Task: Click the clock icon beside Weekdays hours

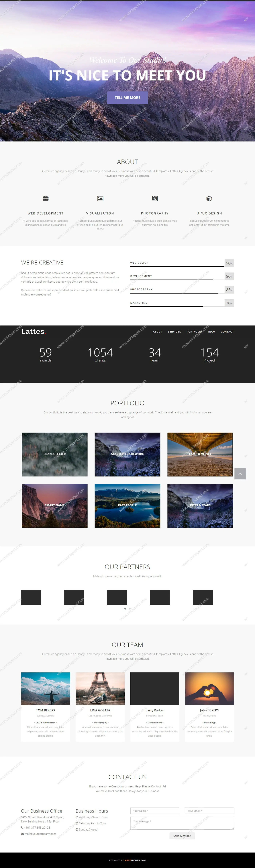Action: (x=77, y=817)
